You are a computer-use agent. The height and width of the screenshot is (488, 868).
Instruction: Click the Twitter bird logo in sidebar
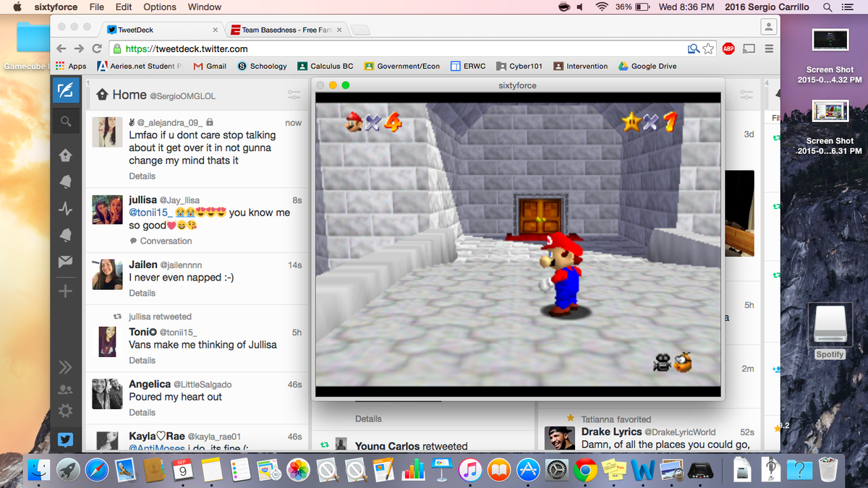point(65,439)
